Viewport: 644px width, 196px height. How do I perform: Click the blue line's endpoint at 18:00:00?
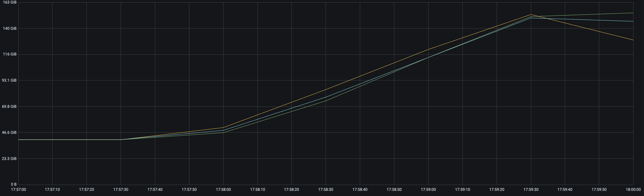pos(633,21)
